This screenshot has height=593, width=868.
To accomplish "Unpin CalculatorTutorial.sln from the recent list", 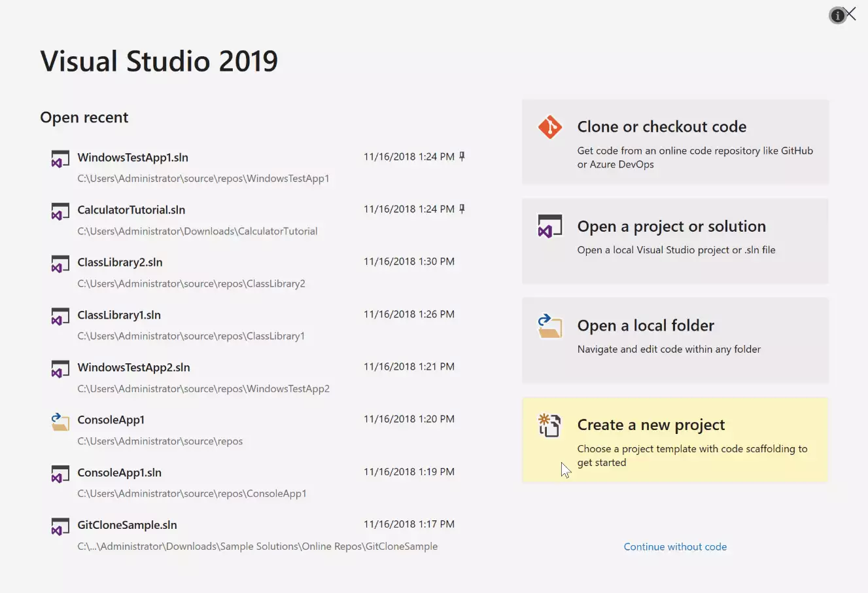I will [x=462, y=209].
